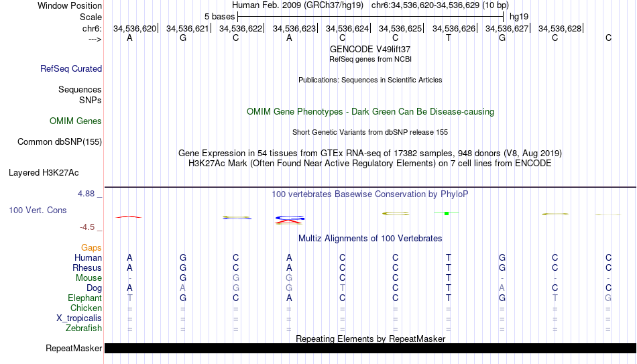This screenshot has width=637, height=364.
Task: Click the Elephant row faded T in first column
Action: (129, 298)
